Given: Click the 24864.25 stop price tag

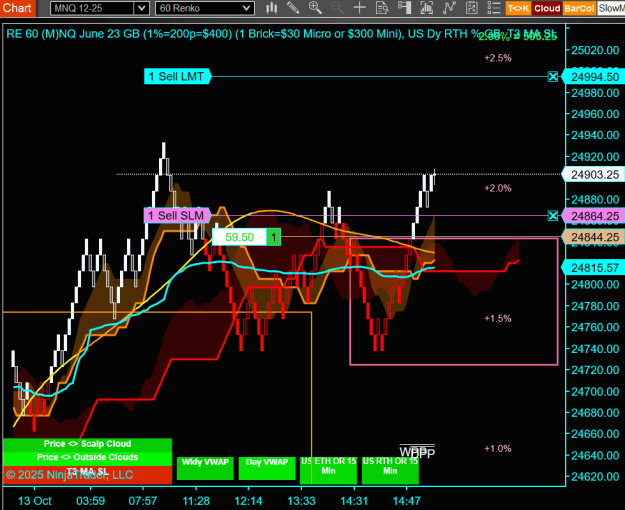Looking at the screenshot, I should pos(593,216).
